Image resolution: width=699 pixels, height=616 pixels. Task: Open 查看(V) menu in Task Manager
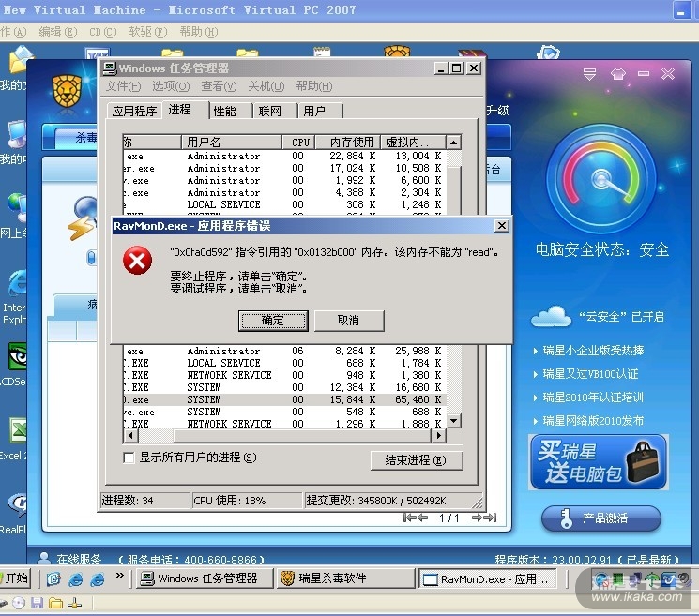pos(219,86)
